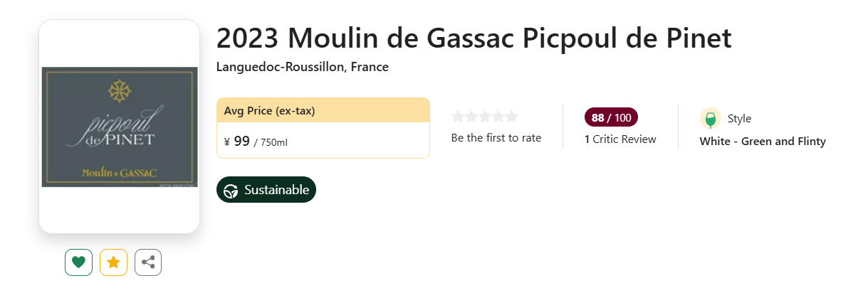
Task: Rate the wine with the third star
Action: coord(485,117)
